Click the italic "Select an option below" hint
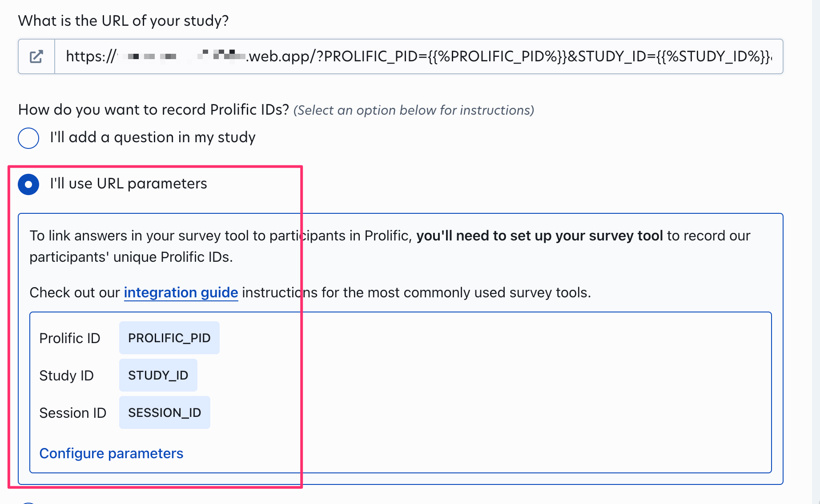The width and height of the screenshot is (820, 504). [x=414, y=110]
